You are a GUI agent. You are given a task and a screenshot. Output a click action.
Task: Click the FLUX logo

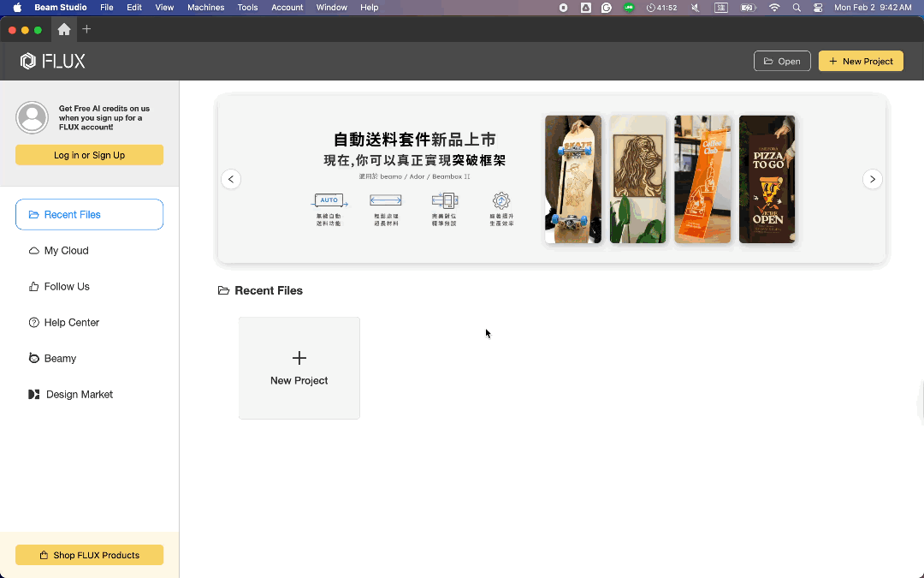point(52,61)
